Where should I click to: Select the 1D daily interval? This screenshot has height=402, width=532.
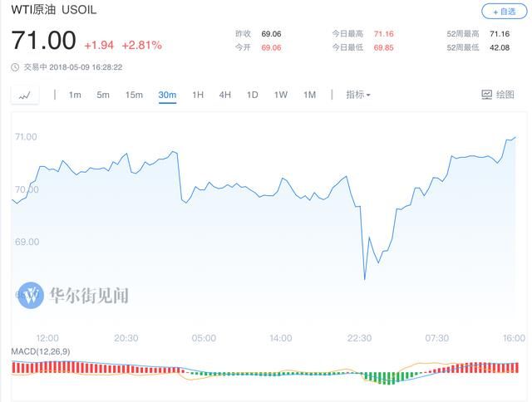[253, 95]
